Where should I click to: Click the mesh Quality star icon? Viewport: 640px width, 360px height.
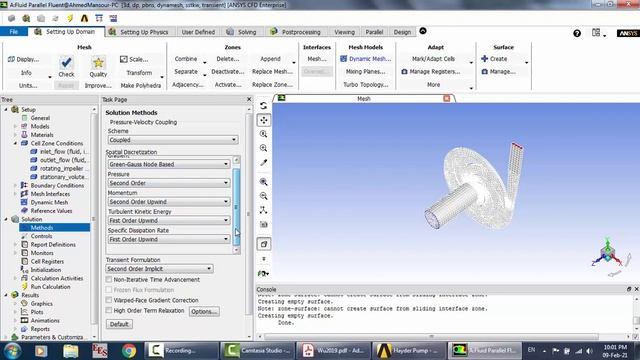[x=98, y=62]
